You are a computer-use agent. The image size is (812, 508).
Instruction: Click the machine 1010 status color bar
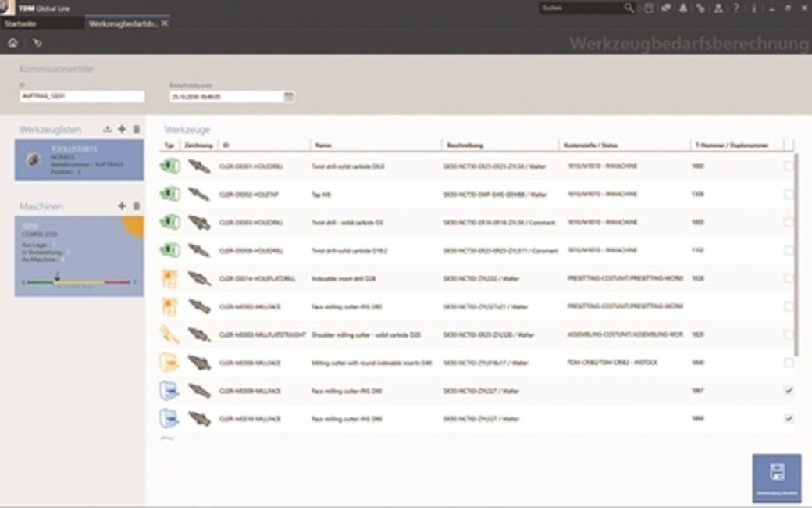click(78, 281)
